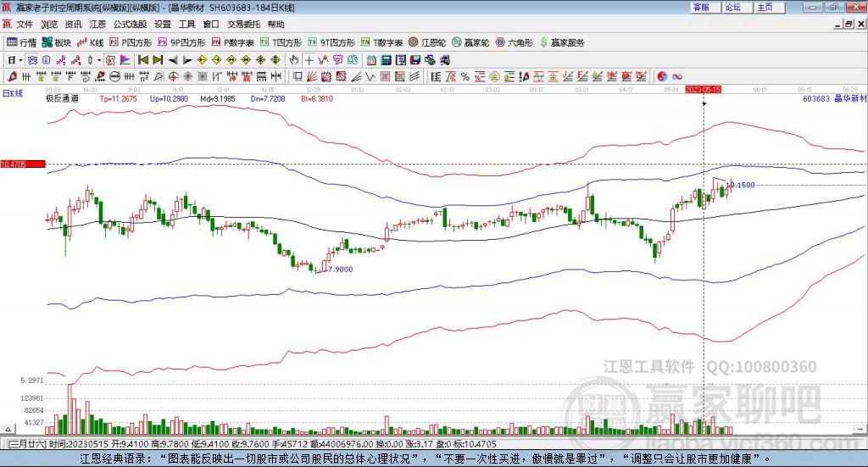Open the P数字表 tool
This screenshot has width=868, height=467.
coord(232,42)
